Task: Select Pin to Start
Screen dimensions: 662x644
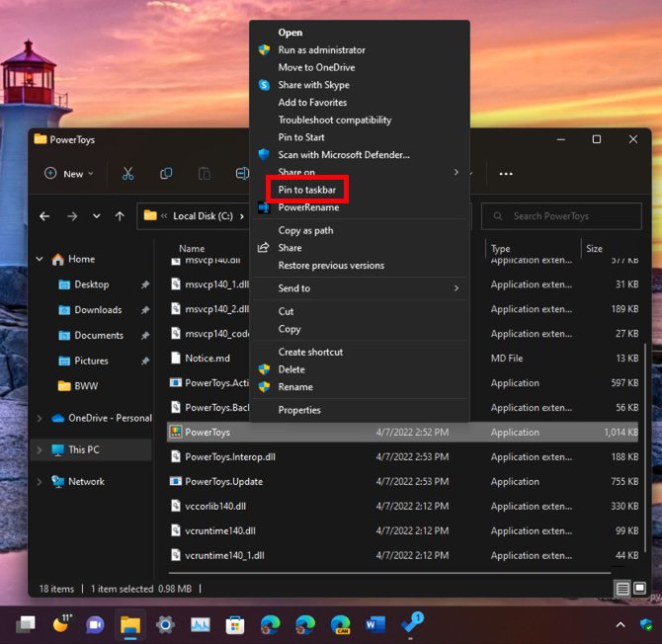Action: coord(301,137)
